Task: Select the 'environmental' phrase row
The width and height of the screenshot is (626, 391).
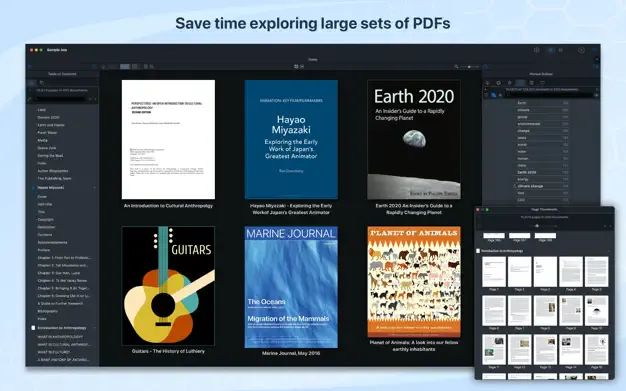Action: click(542, 124)
